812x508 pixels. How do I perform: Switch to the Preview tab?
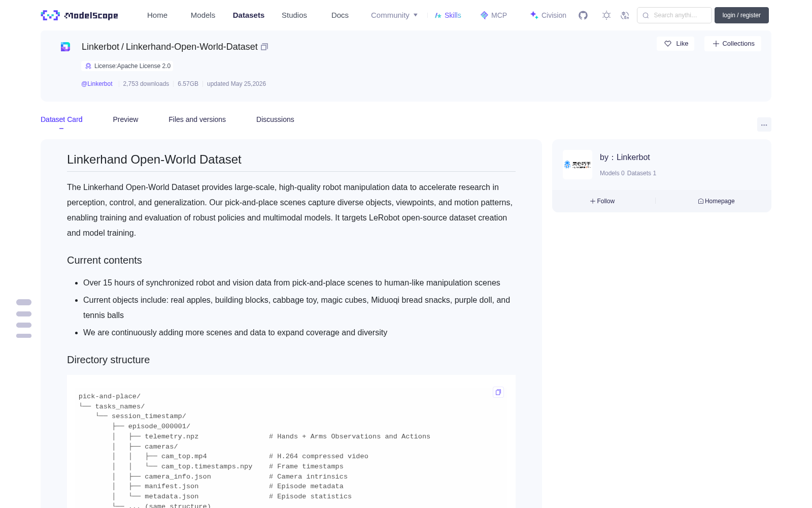click(125, 119)
